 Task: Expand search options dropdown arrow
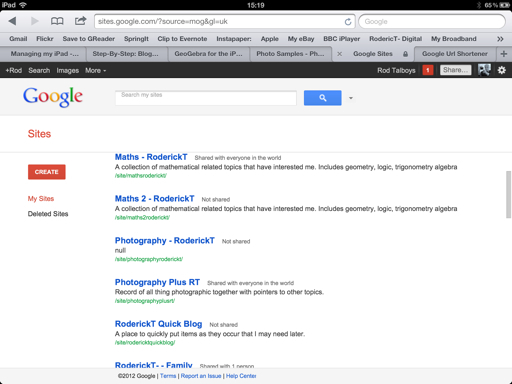tap(351, 98)
